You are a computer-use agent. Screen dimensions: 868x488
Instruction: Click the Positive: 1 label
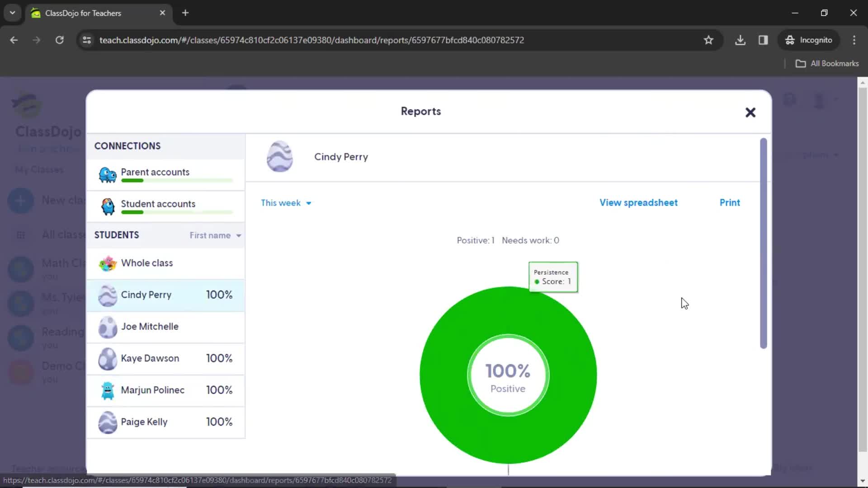pyautogui.click(x=476, y=240)
